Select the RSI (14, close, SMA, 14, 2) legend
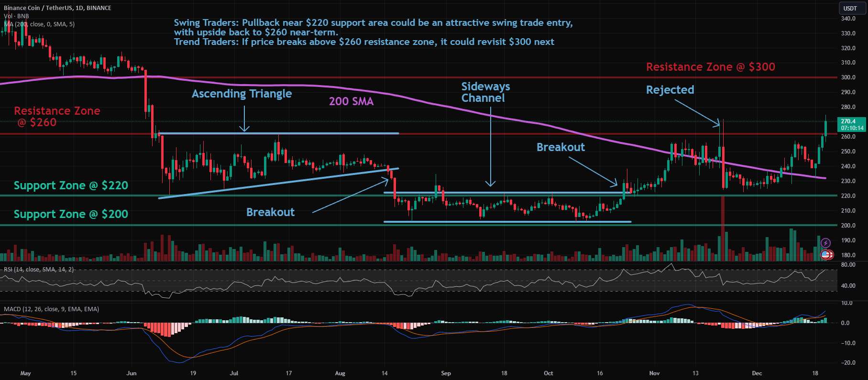 (39, 270)
